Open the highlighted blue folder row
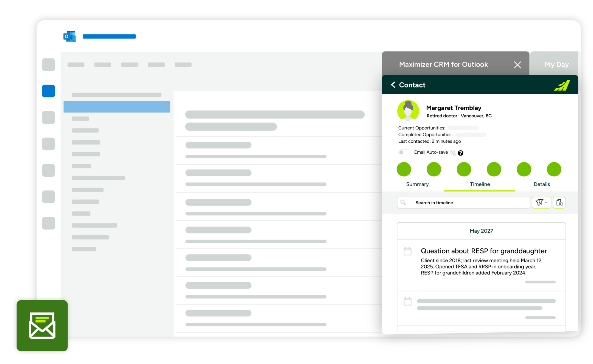The height and width of the screenshot is (364, 593). 117,107
